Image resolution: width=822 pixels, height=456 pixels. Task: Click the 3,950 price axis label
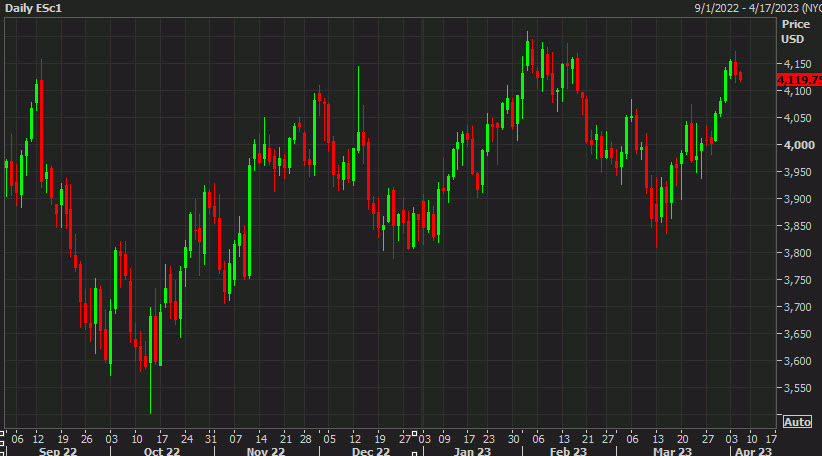point(797,172)
